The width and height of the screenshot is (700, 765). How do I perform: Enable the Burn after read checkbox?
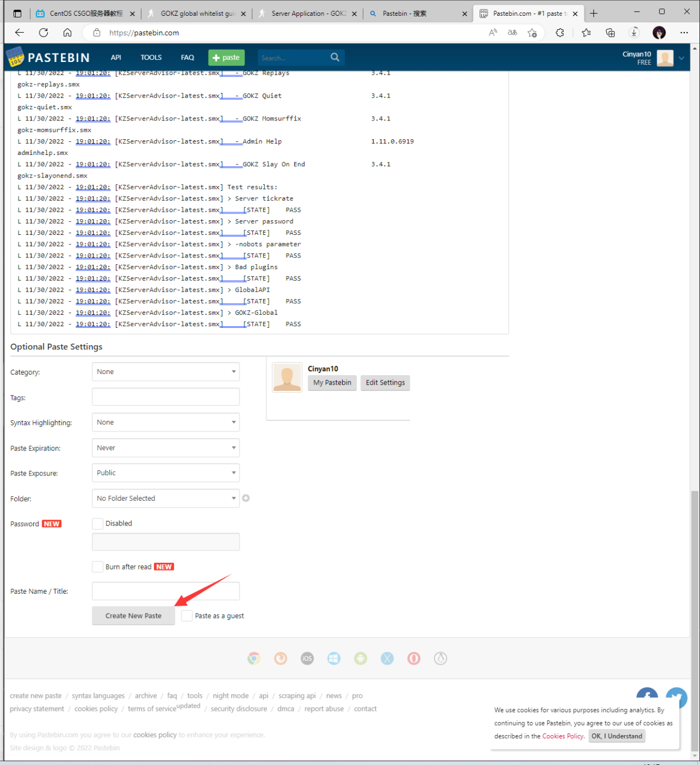[98, 567]
